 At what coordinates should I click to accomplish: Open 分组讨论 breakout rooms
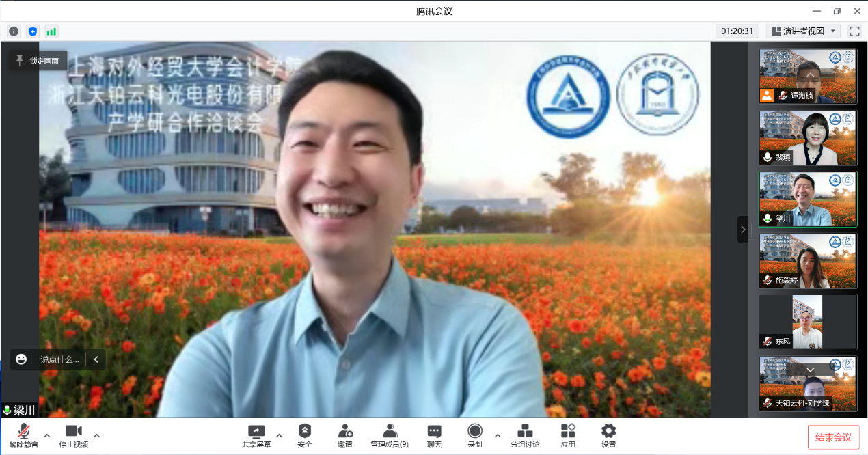tap(525, 435)
